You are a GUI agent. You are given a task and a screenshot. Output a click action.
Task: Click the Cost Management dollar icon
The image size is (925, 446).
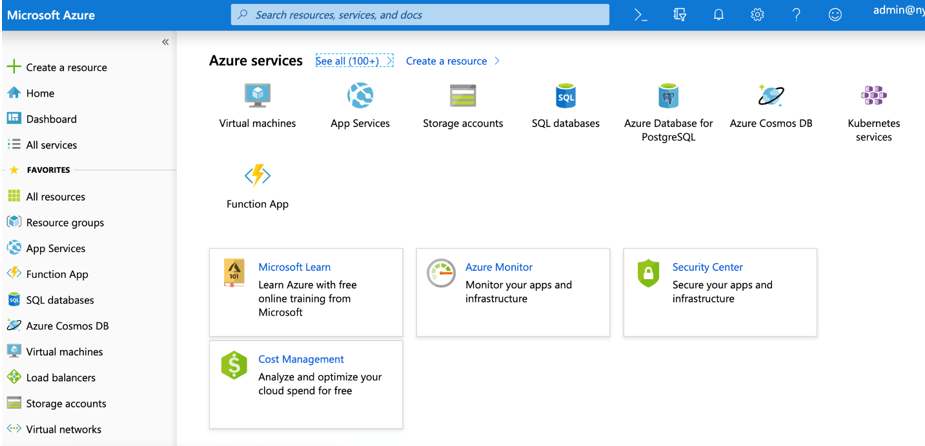pos(234,365)
